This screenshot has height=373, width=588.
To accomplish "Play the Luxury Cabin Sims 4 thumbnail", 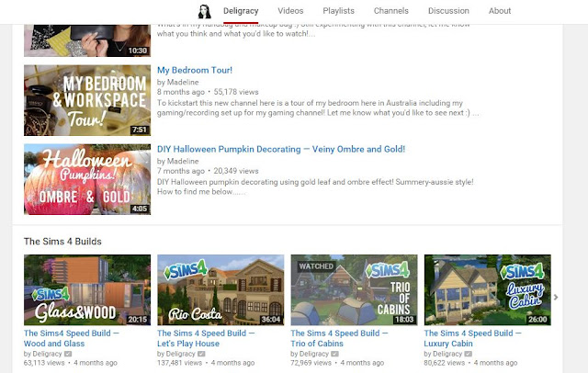I will (488, 289).
